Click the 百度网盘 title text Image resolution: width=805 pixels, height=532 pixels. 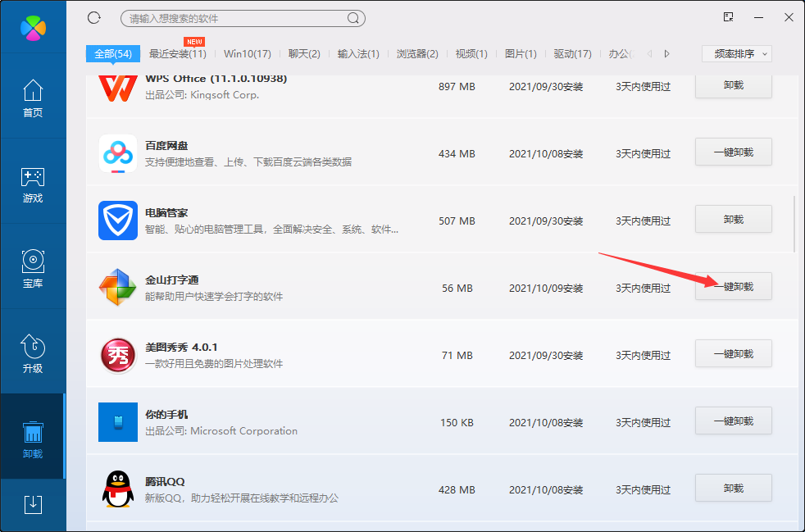coord(167,146)
